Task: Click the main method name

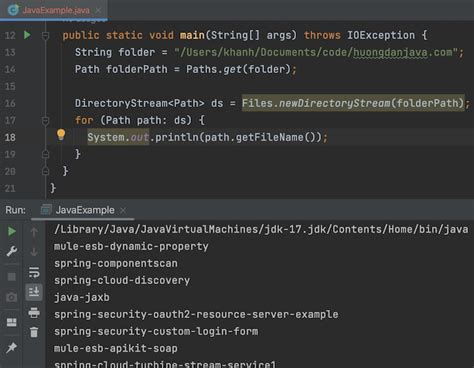Action: point(192,35)
